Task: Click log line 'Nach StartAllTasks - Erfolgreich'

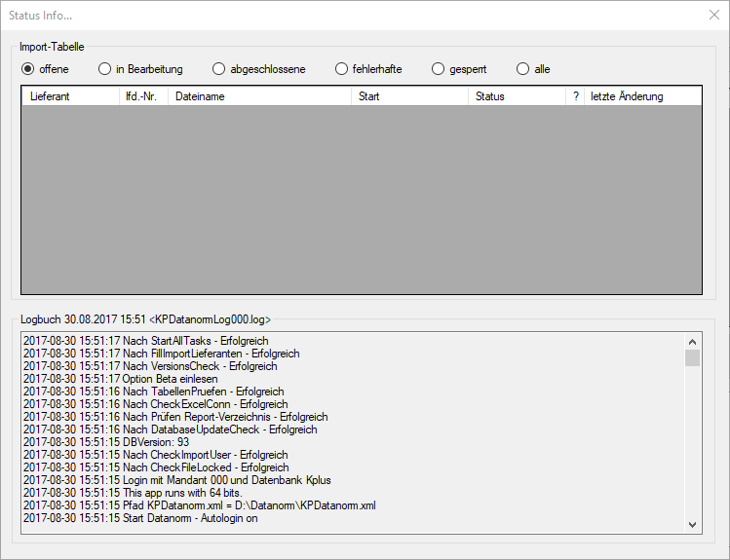Action: click(x=146, y=341)
